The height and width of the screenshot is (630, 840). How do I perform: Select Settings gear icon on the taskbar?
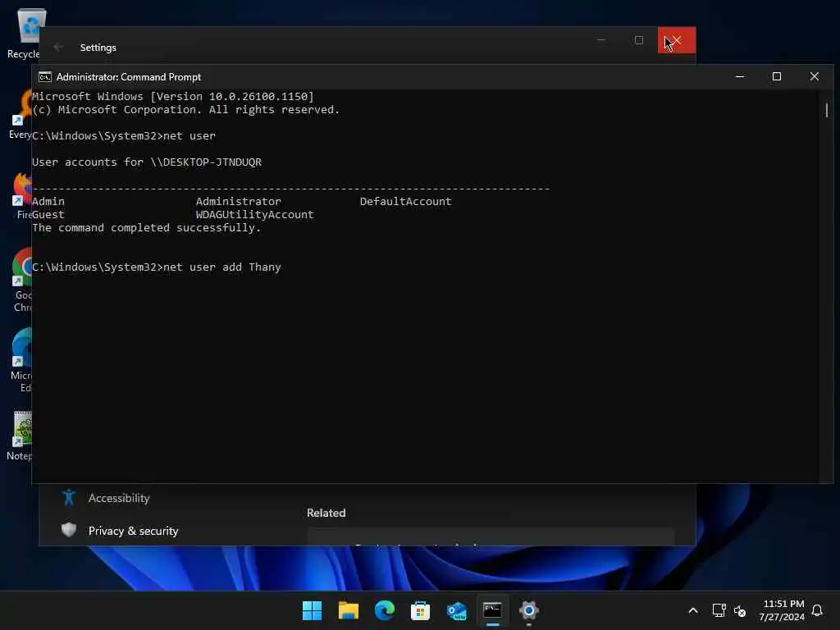click(x=528, y=610)
